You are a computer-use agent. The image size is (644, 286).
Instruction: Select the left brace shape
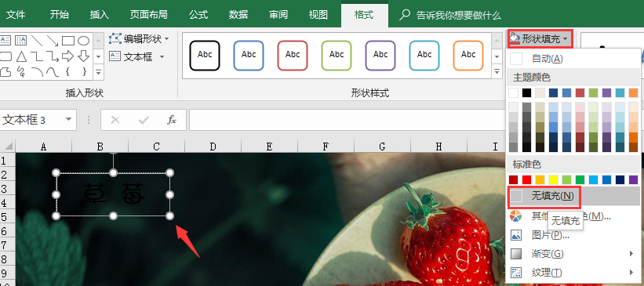(67, 72)
